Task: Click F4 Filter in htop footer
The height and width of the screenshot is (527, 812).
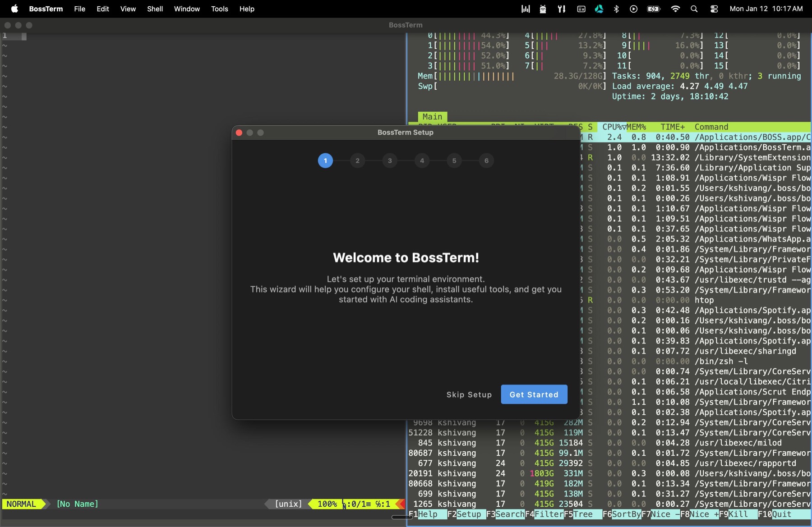Action: point(544,514)
